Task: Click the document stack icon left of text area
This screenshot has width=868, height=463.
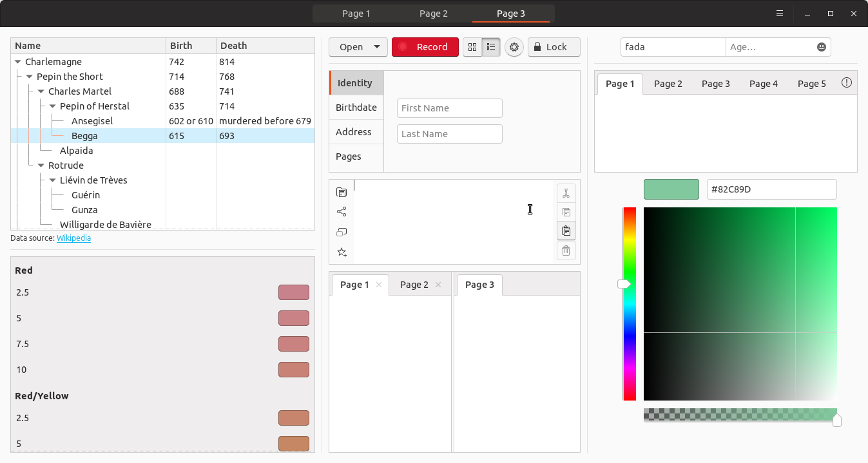Action: (342, 192)
